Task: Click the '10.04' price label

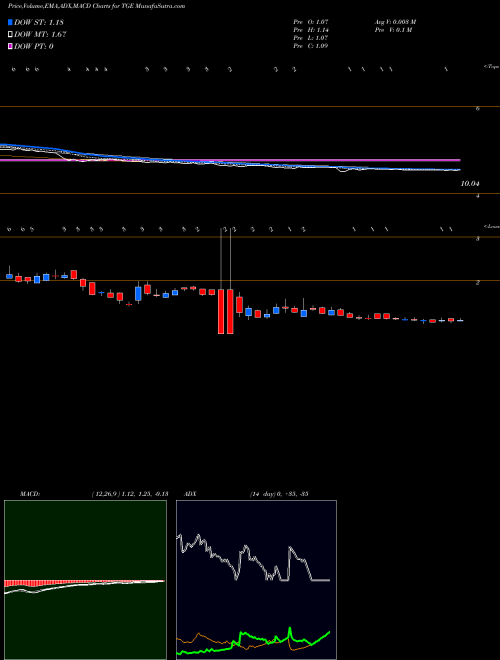Action: (471, 184)
